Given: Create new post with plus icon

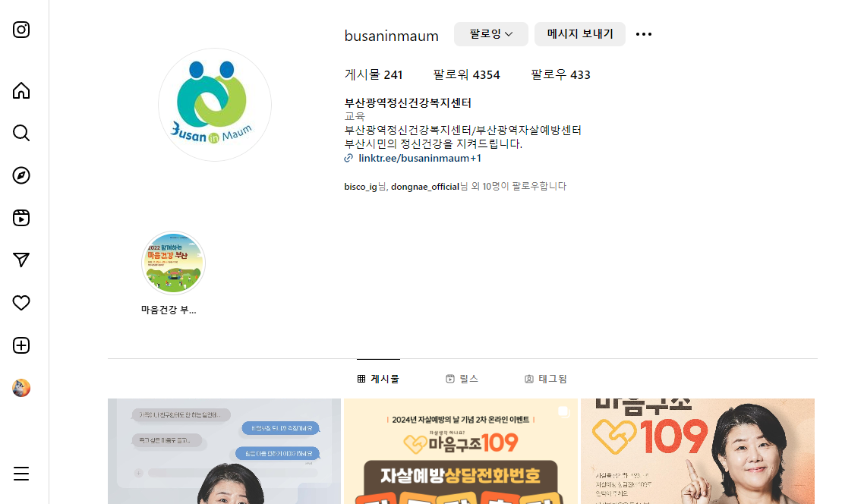Looking at the screenshot, I should [x=21, y=345].
